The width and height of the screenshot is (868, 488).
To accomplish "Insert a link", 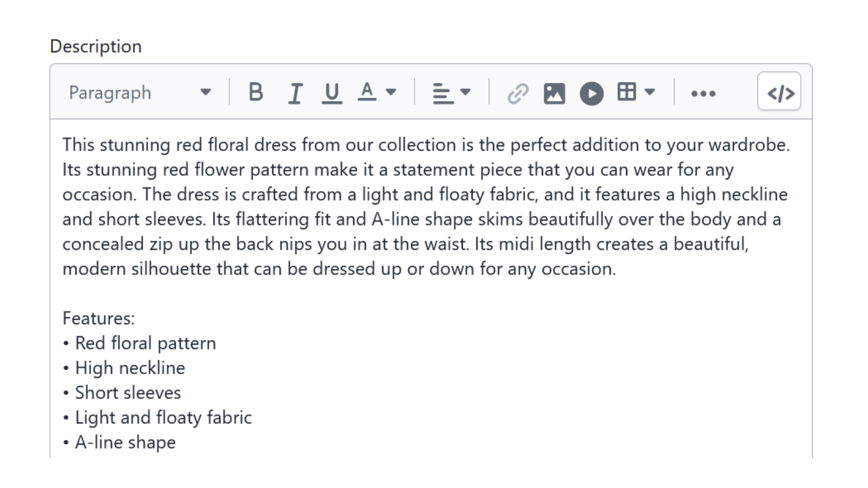I will [x=518, y=93].
